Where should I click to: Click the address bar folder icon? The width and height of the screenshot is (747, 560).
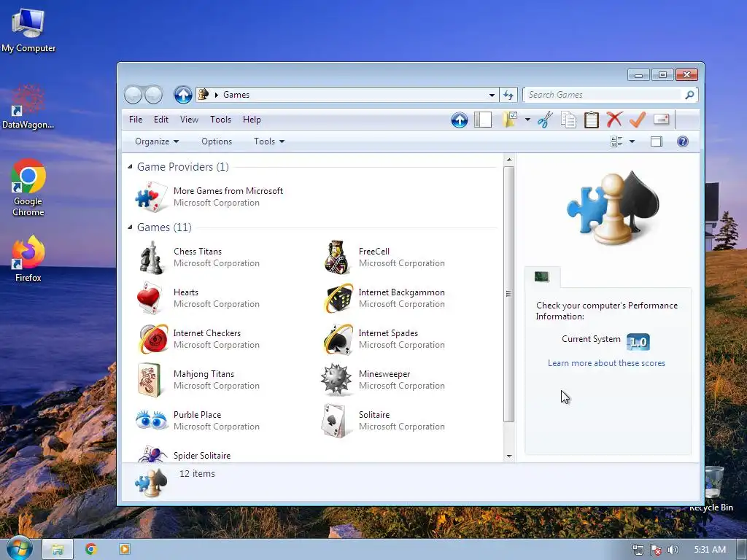pyautogui.click(x=204, y=94)
